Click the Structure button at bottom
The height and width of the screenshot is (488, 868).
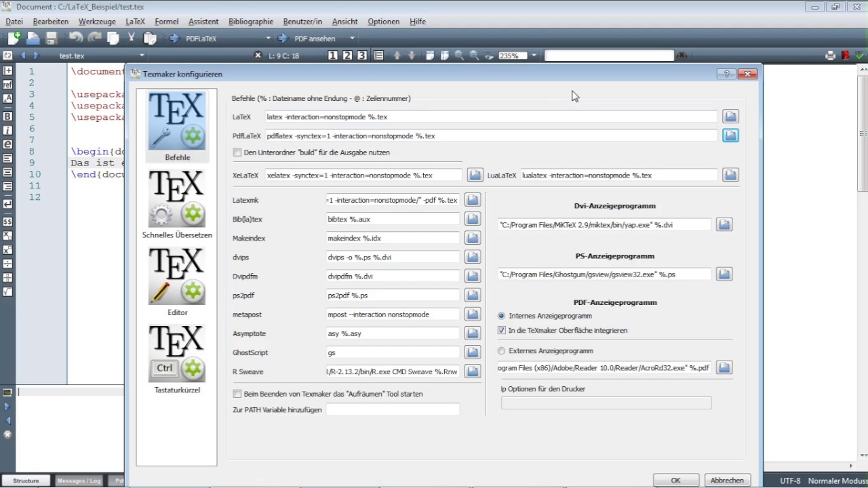26,481
